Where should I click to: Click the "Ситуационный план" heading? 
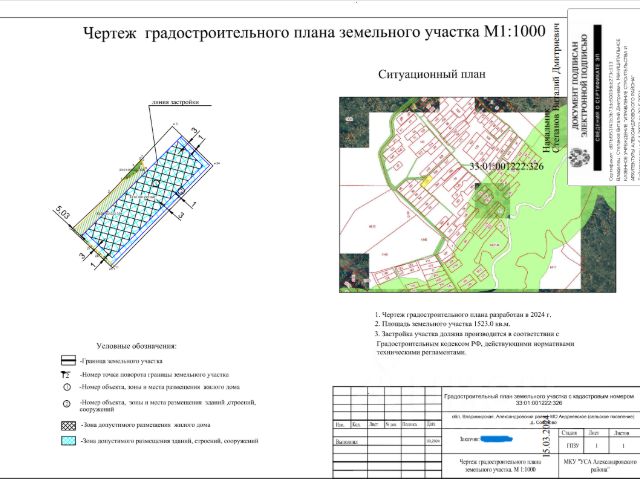tap(432, 74)
